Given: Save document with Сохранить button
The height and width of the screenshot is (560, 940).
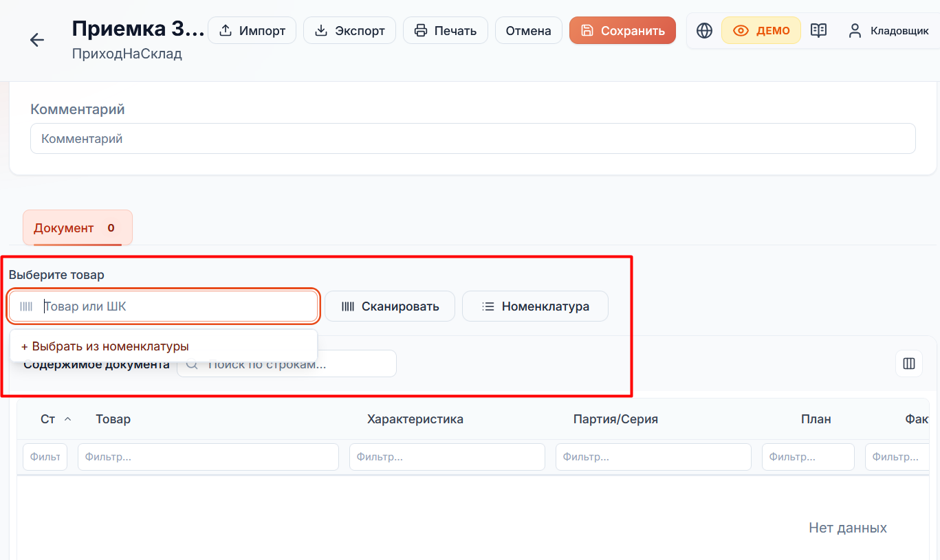Looking at the screenshot, I should (622, 30).
